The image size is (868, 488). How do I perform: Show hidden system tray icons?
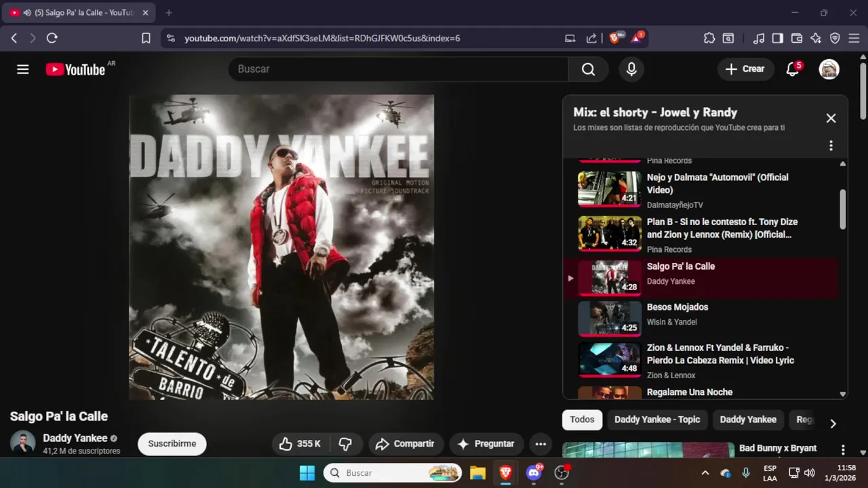[x=705, y=472]
